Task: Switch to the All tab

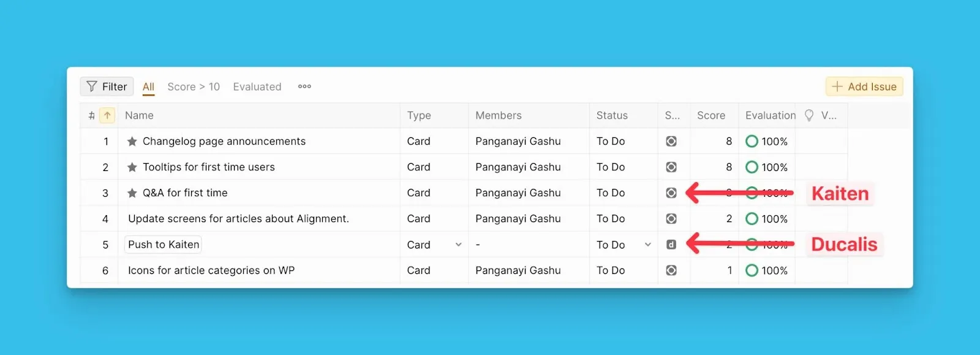Action: tap(148, 86)
